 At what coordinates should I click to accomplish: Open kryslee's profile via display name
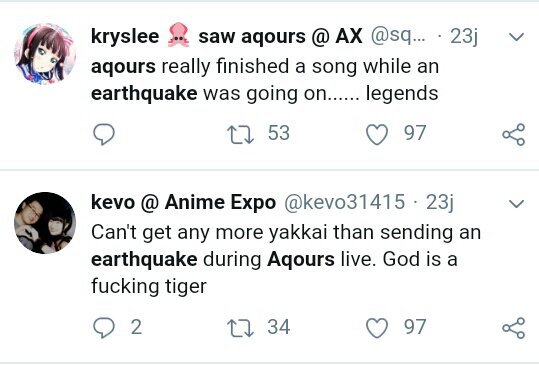coord(227,37)
